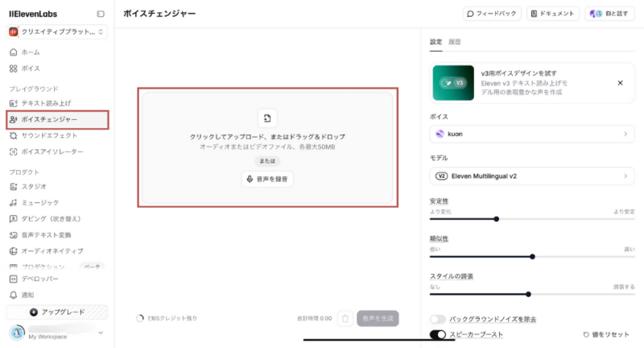Open the Eleven Multilingual v2 model selector
This screenshot has height=348, width=644.
(530, 176)
